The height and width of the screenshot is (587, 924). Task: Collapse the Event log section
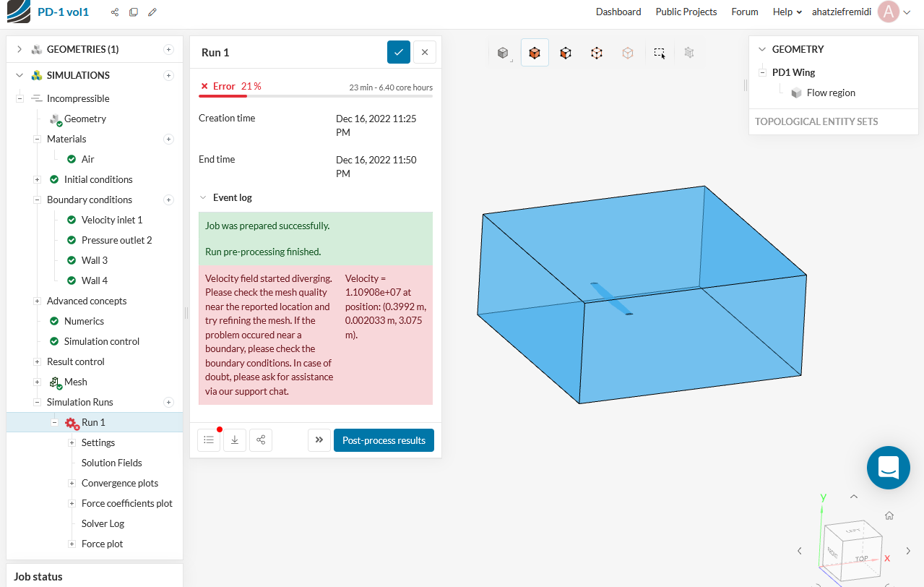(202, 197)
